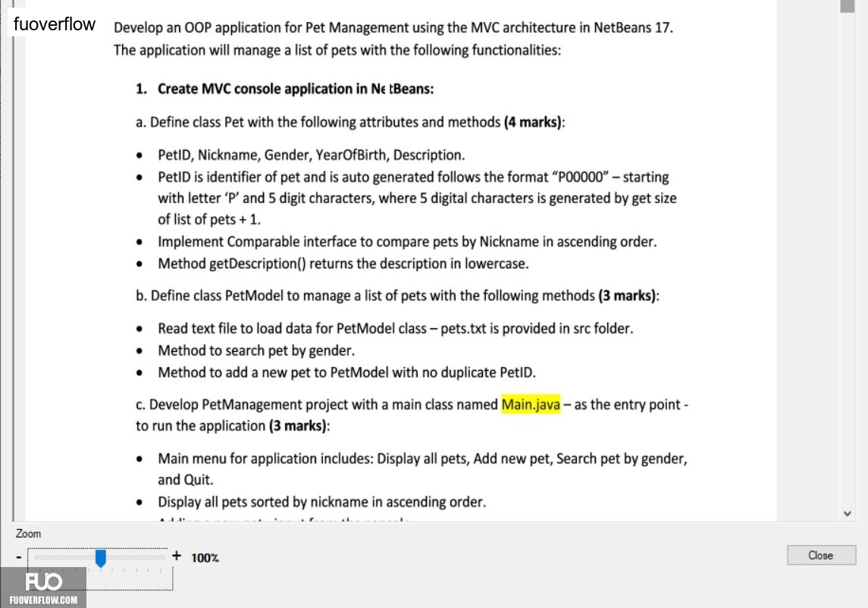The image size is (868, 608).
Task: Click the zoom in plus icon
Action: pyautogui.click(x=176, y=556)
